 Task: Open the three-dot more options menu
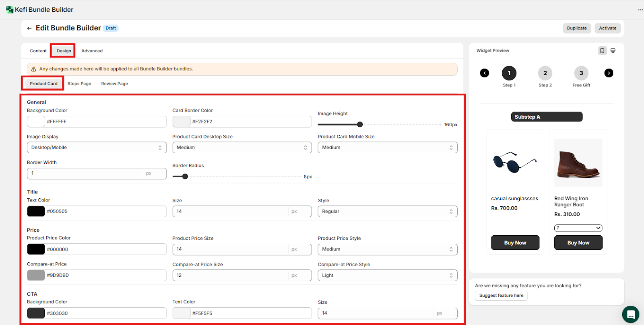point(640,10)
